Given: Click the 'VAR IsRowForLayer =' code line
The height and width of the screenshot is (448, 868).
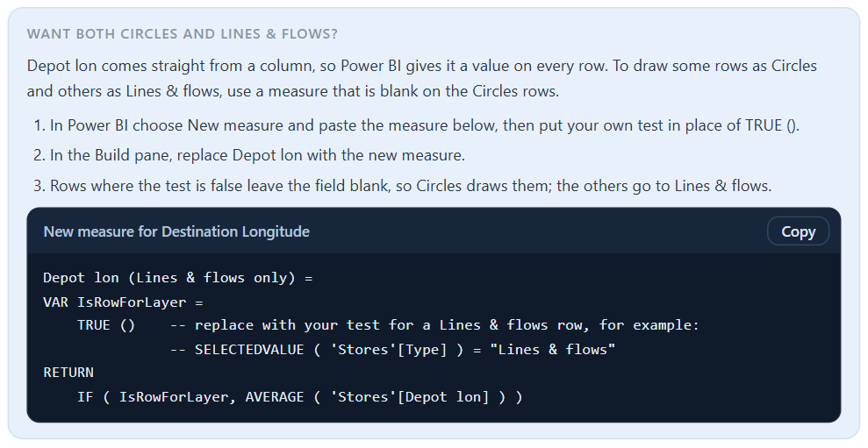Looking at the screenshot, I should coord(123,302).
